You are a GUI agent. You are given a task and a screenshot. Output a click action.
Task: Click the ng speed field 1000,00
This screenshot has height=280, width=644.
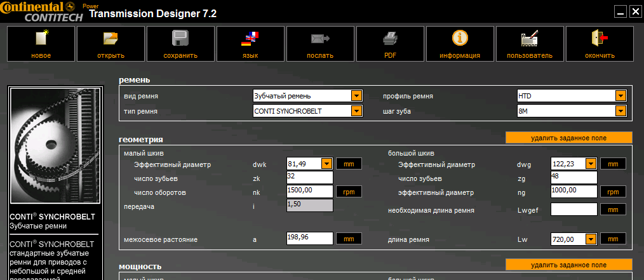pos(574,191)
